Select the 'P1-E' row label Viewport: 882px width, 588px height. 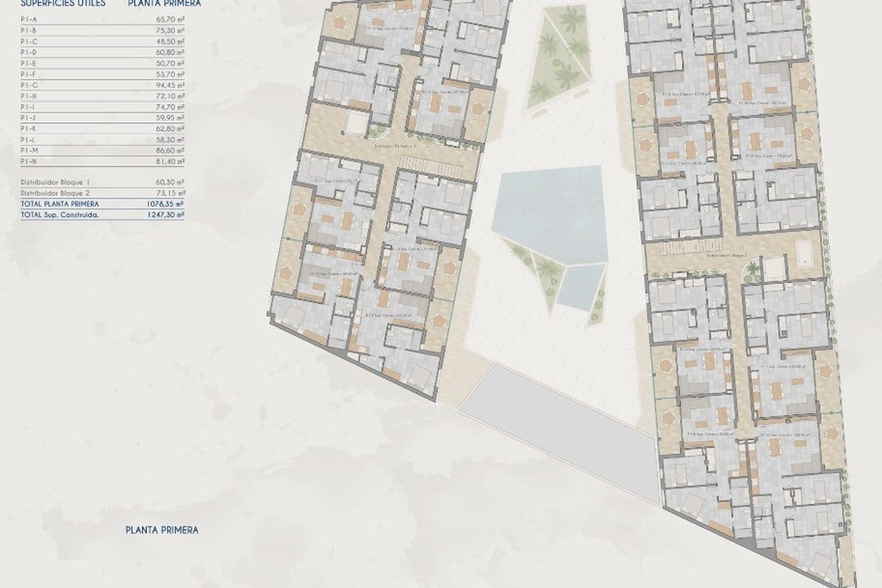tap(29, 65)
